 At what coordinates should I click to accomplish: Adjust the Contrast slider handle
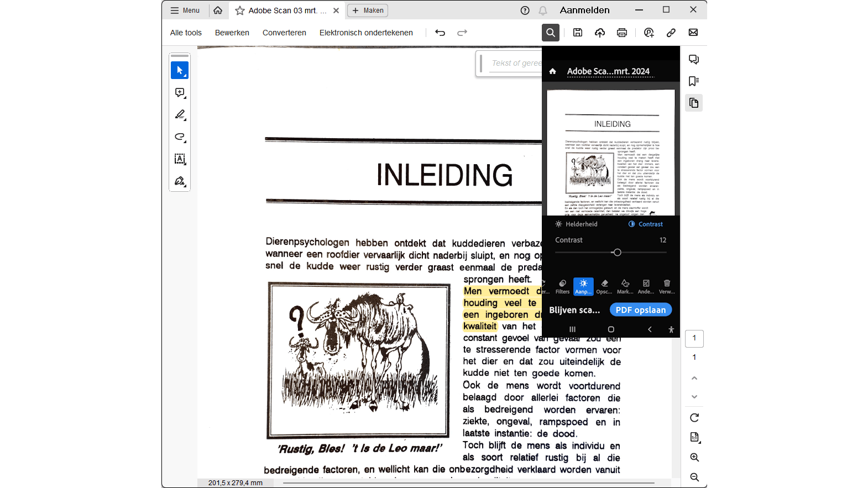pyautogui.click(x=617, y=253)
